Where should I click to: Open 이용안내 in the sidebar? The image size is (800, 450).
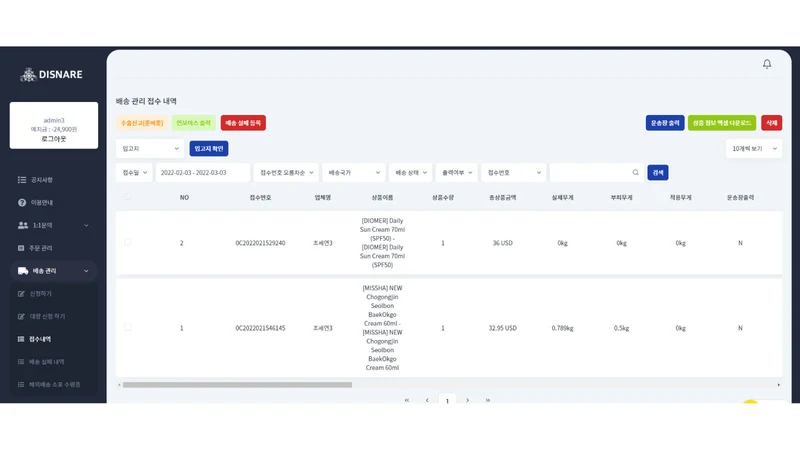[x=41, y=203]
